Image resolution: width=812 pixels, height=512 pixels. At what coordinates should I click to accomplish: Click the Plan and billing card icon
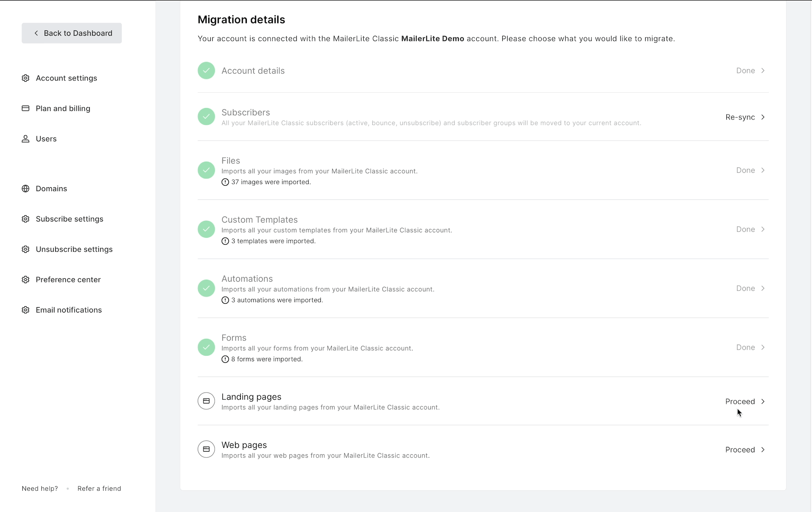pyautogui.click(x=26, y=108)
